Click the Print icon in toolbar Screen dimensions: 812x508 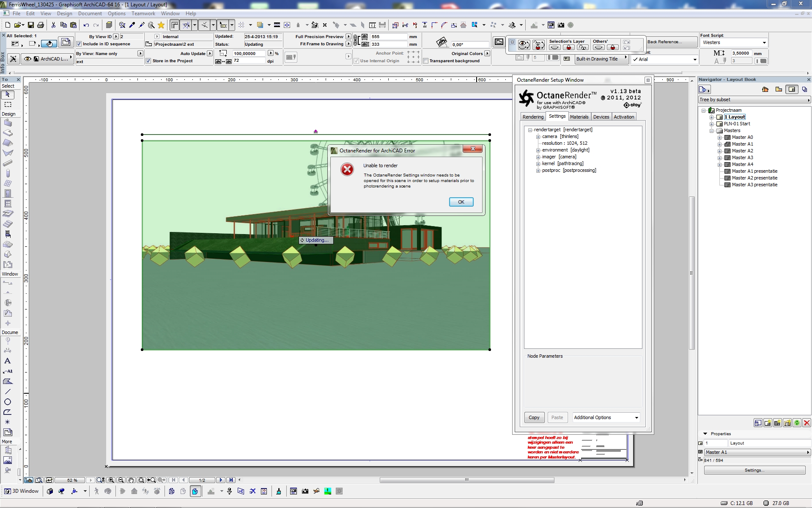point(41,25)
